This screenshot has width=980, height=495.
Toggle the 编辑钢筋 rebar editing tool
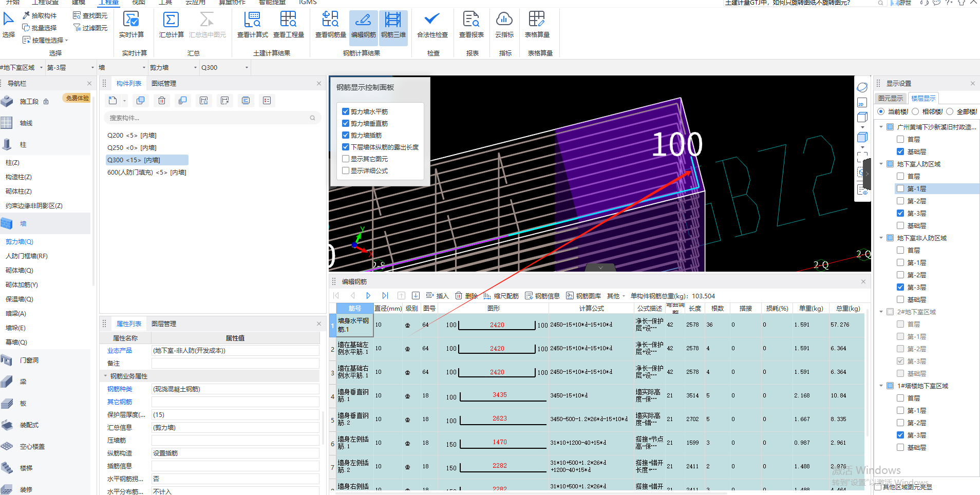click(x=364, y=27)
